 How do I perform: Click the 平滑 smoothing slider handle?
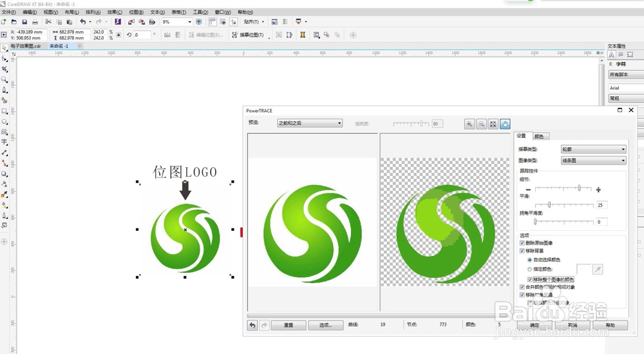tap(549, 205)
